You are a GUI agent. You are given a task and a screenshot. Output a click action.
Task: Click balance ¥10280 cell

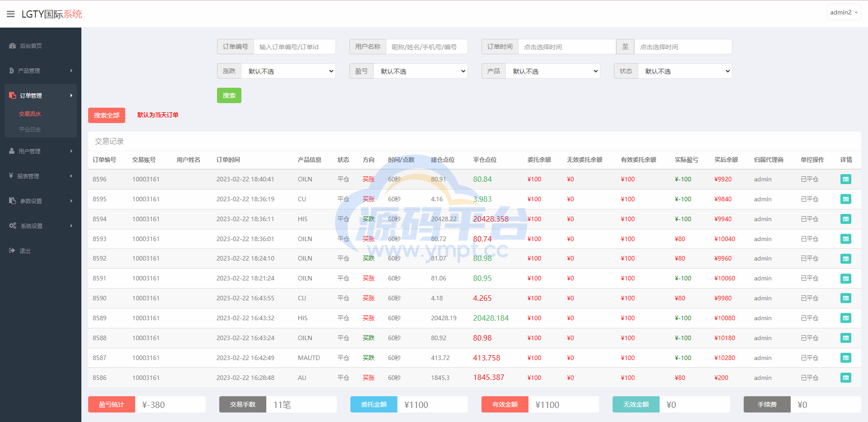724,358
